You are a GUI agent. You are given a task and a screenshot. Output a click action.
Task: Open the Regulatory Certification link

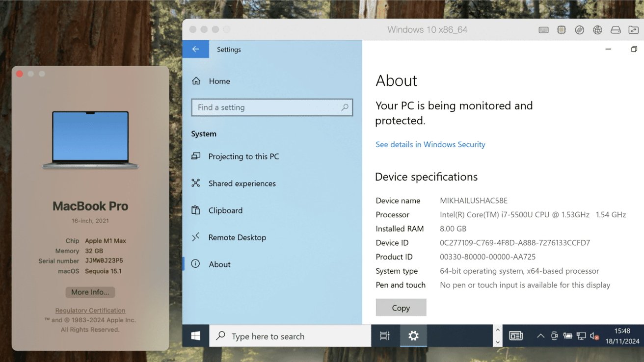90,310
